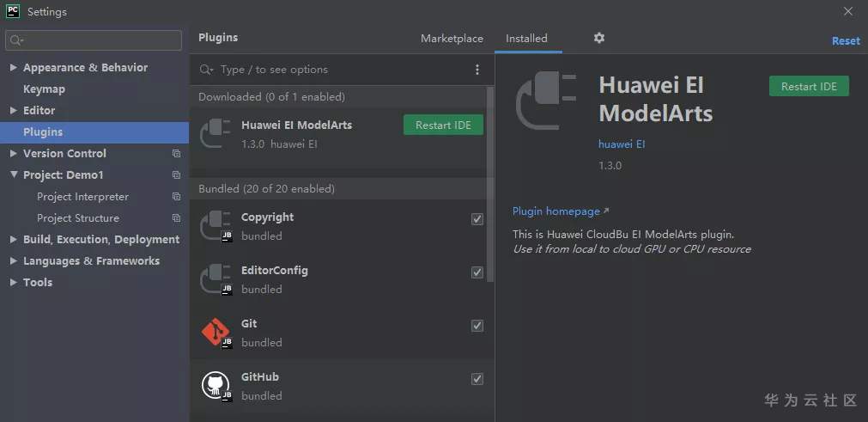Select the Installed tab
This screenshot has height=422, width=868.
point(526,39)
